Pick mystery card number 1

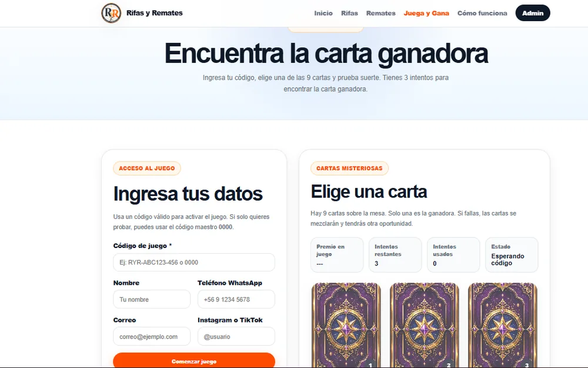(x=346, y=325)
